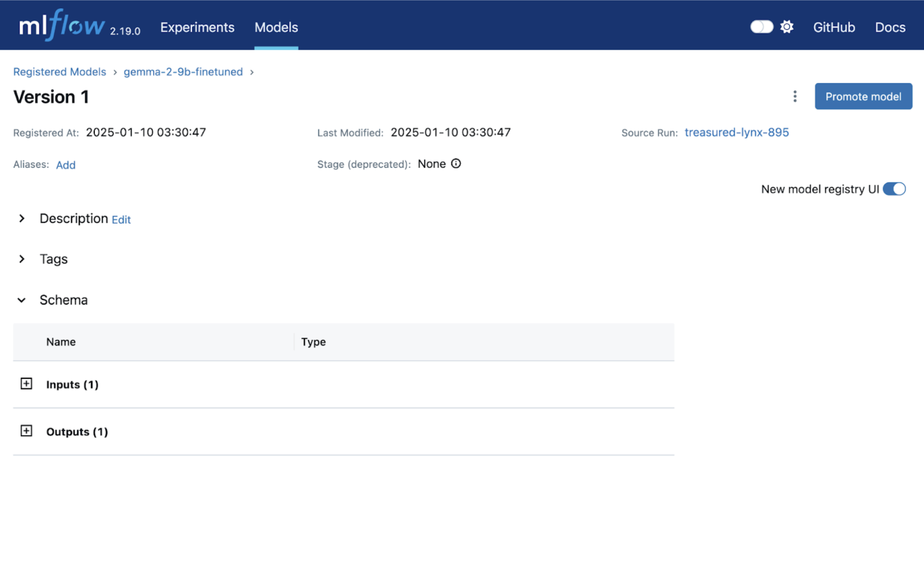
Task: Disable the New model registry UI toggle
Action: point(894,189)
